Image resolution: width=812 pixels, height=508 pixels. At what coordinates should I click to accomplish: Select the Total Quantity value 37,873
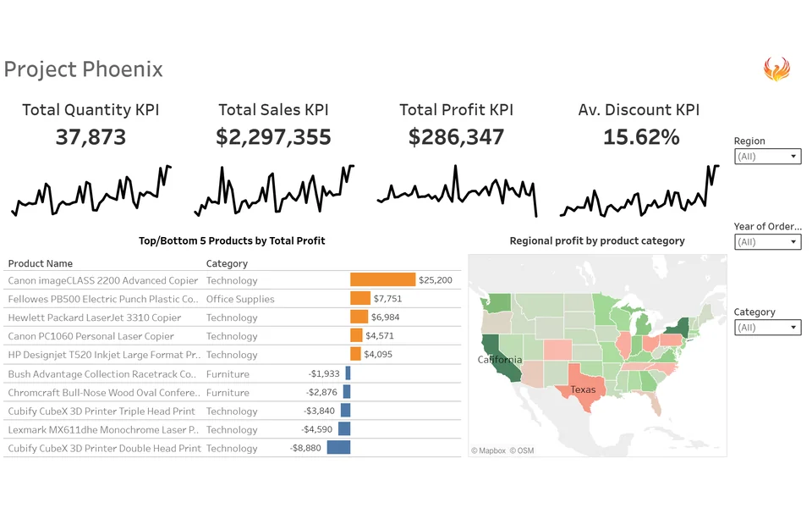(91, 137)
